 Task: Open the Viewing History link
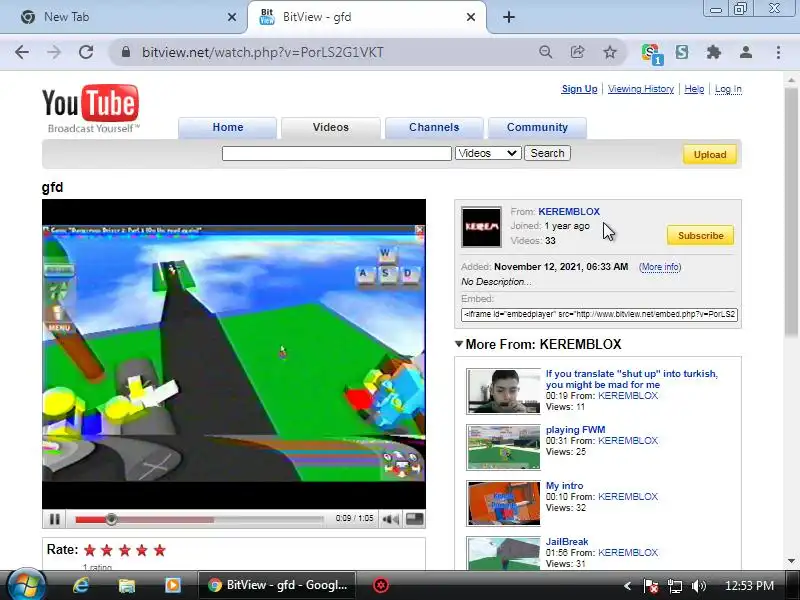point(641,89)
